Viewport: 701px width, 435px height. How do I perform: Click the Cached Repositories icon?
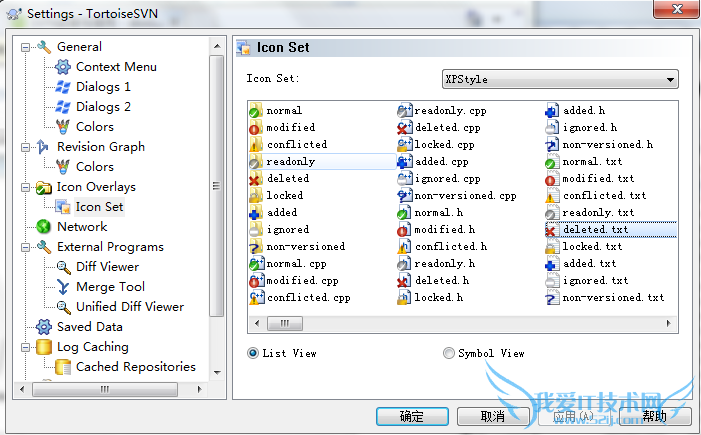pos(63,367)
